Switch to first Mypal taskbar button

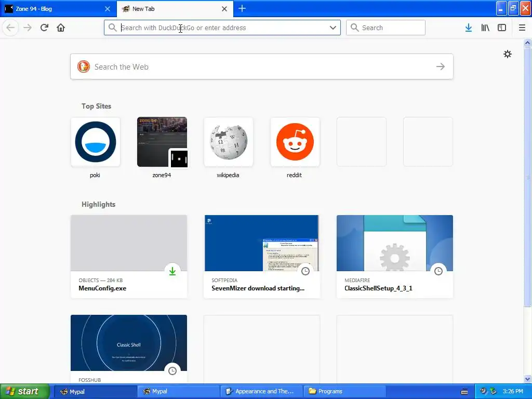click(96, 392)
